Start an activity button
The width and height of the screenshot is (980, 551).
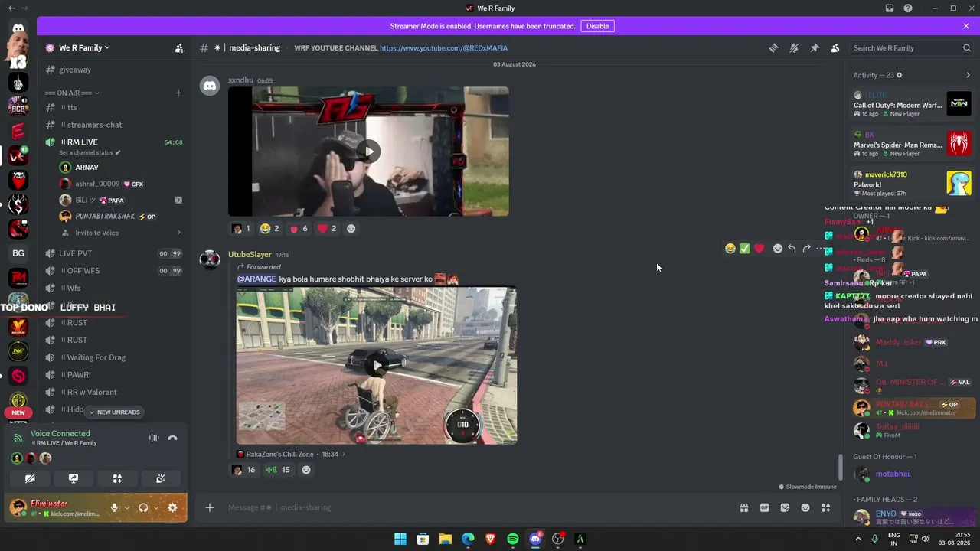pos(117,478)
